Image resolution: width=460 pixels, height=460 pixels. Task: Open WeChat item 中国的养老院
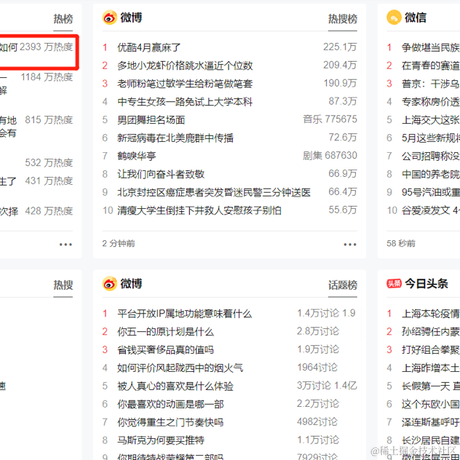(x=431, y=174)
